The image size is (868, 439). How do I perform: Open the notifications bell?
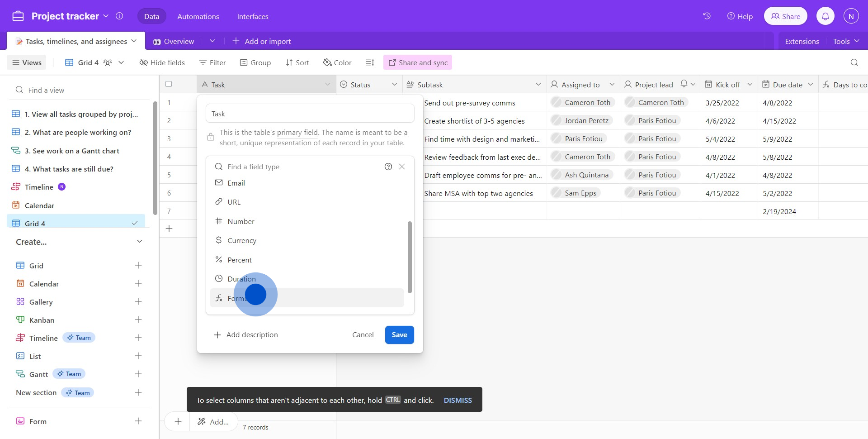click(x=825, y=16)
